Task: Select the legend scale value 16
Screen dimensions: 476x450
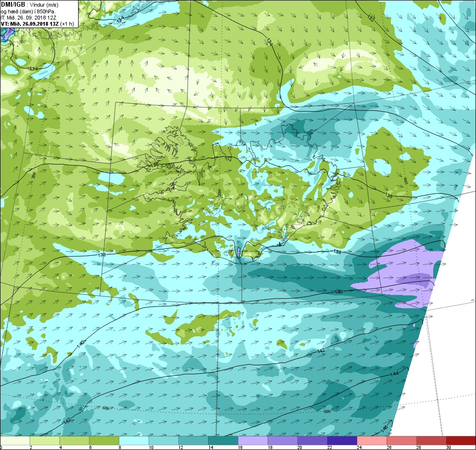Action: 240,447
